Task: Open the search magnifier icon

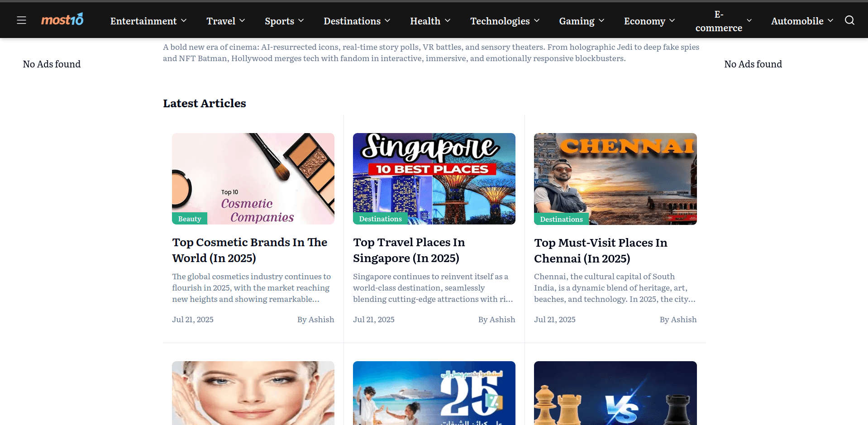Action: coord(849,20)
